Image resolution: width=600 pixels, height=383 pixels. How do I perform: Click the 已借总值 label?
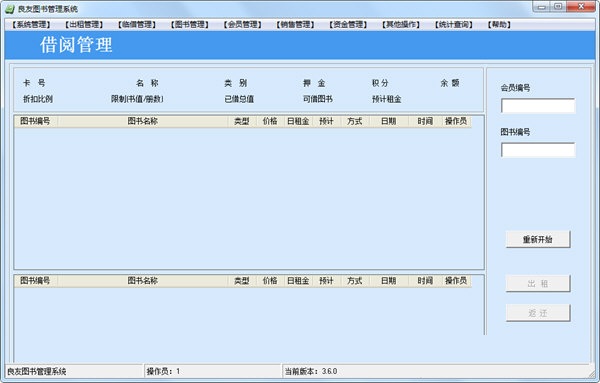(x=239, y=99)
